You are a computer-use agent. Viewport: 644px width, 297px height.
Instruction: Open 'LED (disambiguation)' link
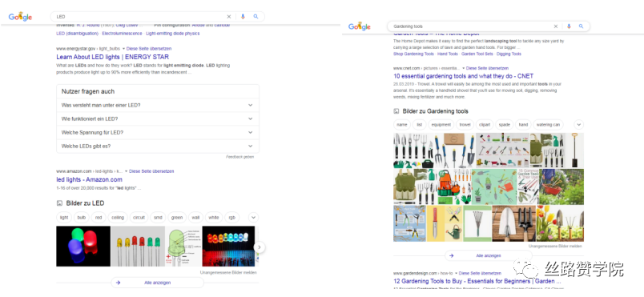[77, 34]
